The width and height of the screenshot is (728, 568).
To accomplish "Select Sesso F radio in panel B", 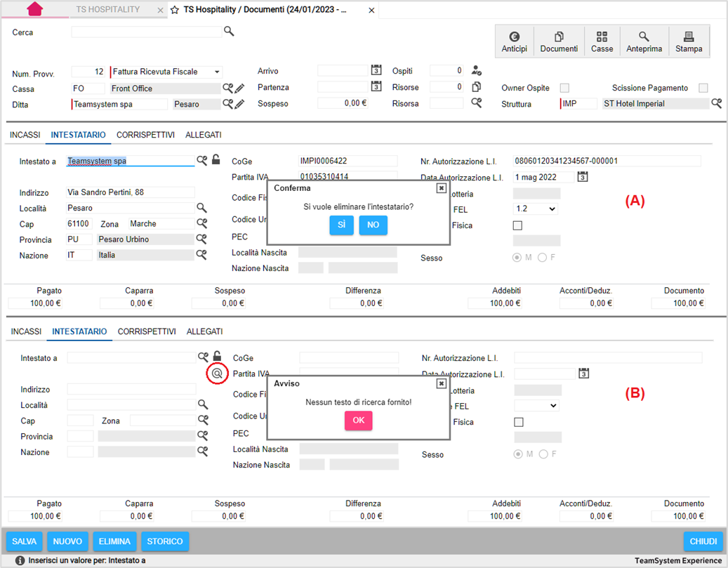I will pyautogui.click(x=543, y=454).
